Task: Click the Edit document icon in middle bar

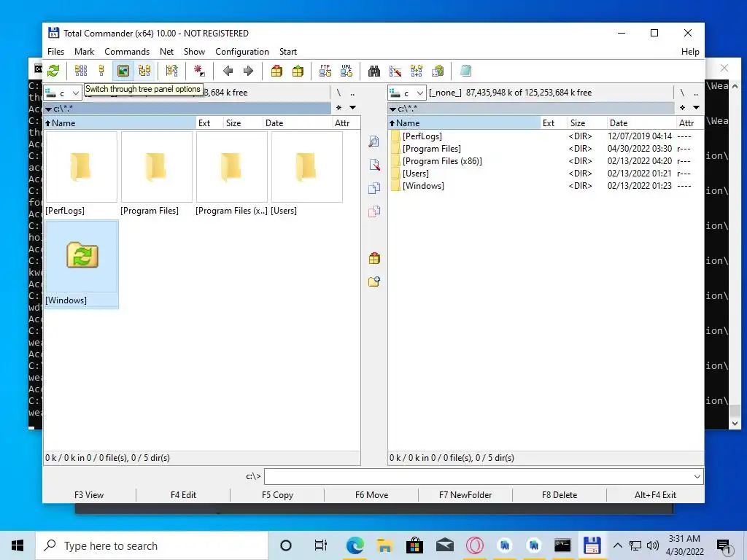Action: [x=374, y=165]
